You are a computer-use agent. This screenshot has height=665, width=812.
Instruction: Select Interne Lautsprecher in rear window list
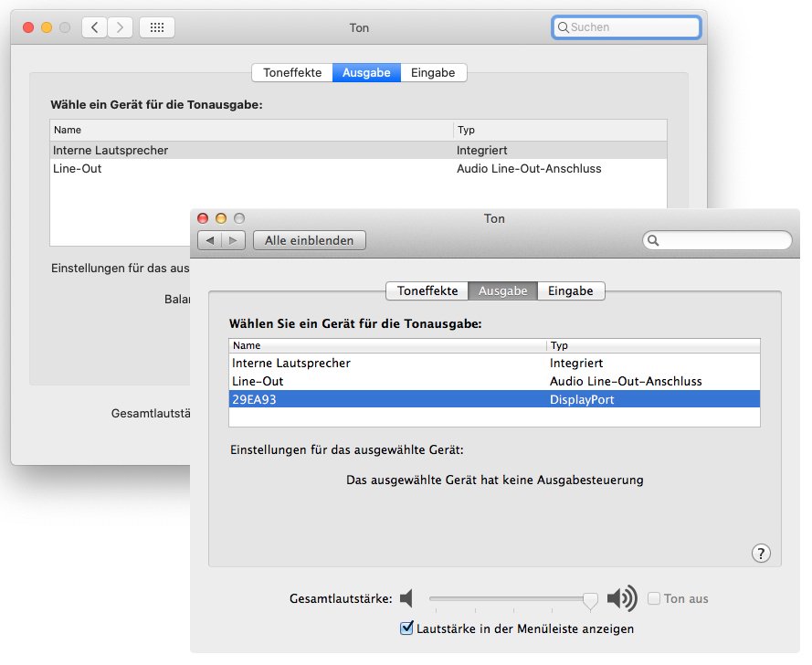coord(358,150)
